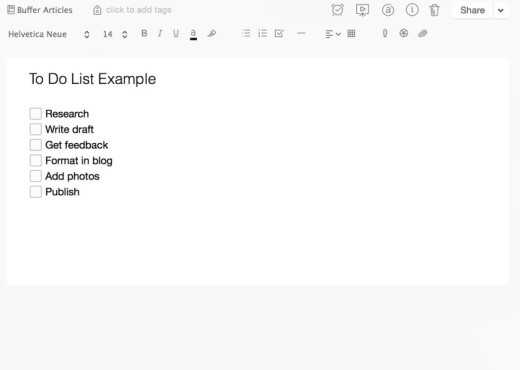520x370 pixels.
Task: Mark the Publish item as done
Action: [36, 192]
